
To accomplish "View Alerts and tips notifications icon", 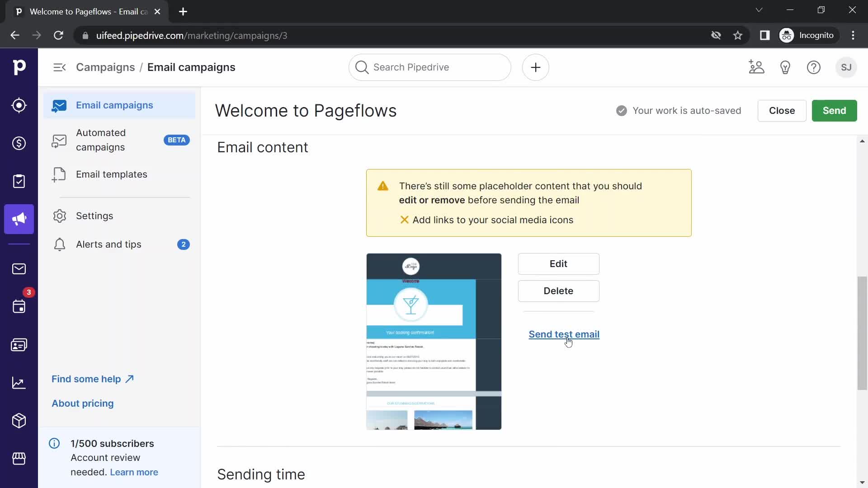I will pyautogui.click(x=184, y=244).
